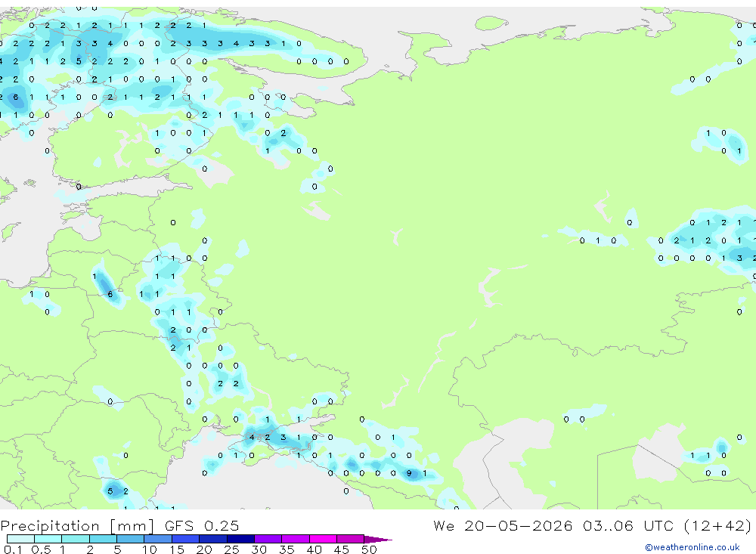This screenshot has height=554, width=756.
Task: Click the '03..06 UTC' time label
Action: [x=629, y=525]
